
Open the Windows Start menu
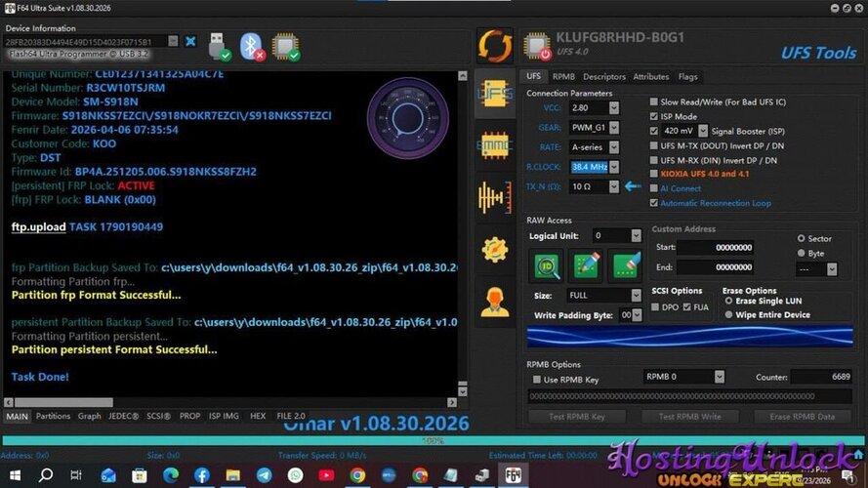[x=15, y=474]
